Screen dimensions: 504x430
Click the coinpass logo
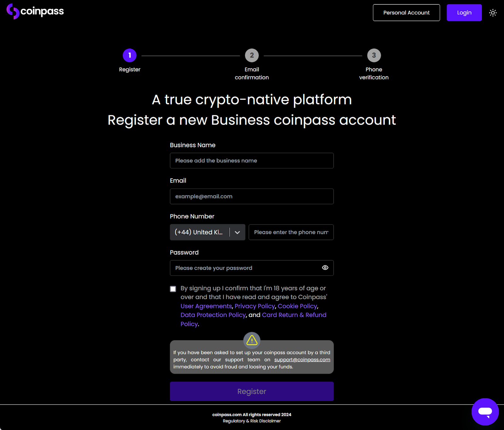[35, 11]
